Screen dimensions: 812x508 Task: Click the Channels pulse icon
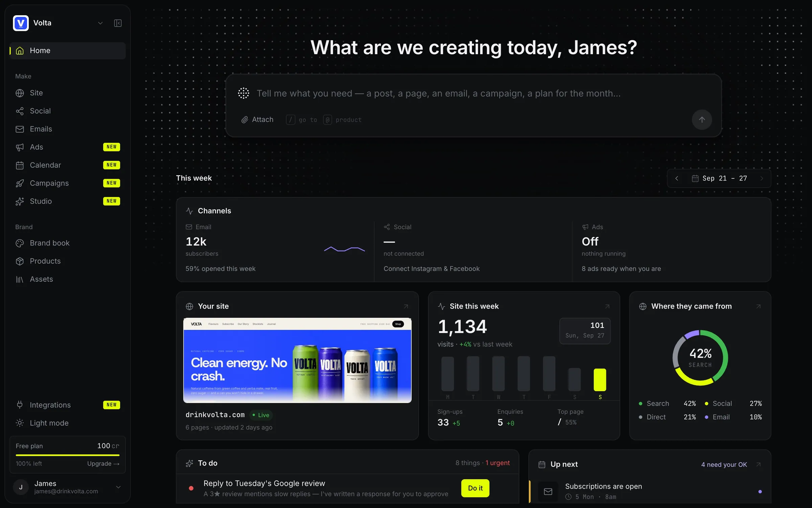(189, 211)
